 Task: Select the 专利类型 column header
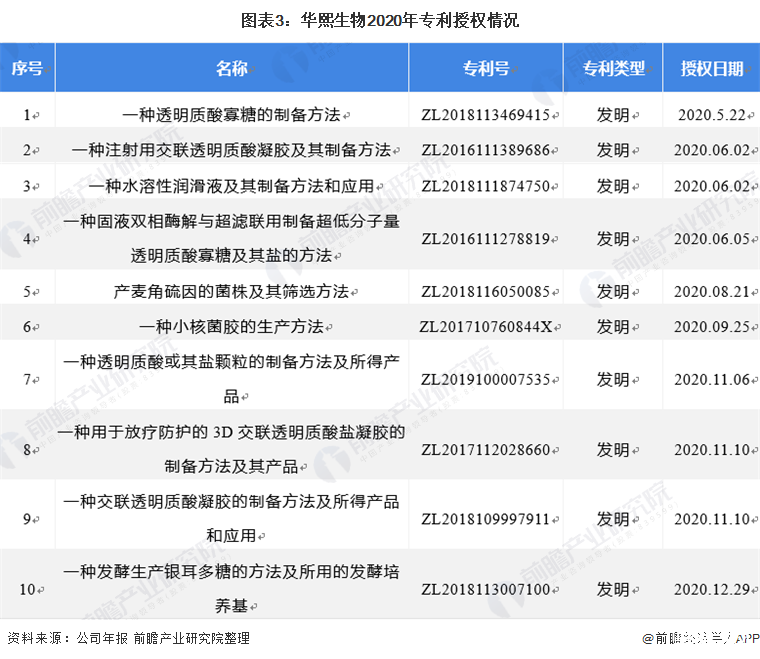pos(613,68)
